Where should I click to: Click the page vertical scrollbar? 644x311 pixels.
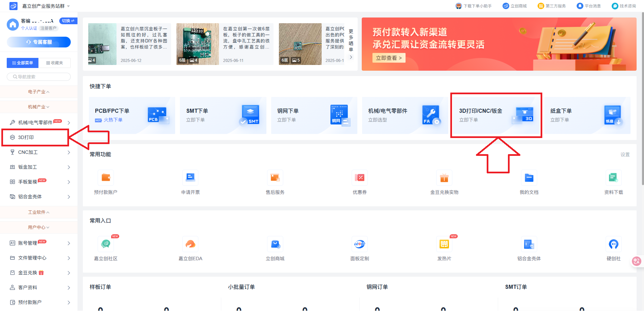[643, 99]
